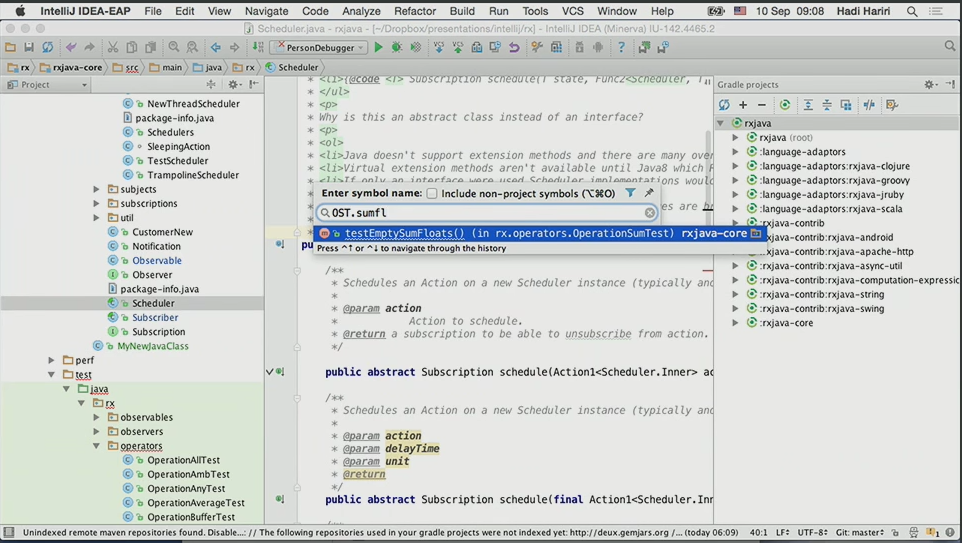Screen dimensions: 962x543
Task: Click the Help question mark toolbar icon
Action: [x=621, y=47]
